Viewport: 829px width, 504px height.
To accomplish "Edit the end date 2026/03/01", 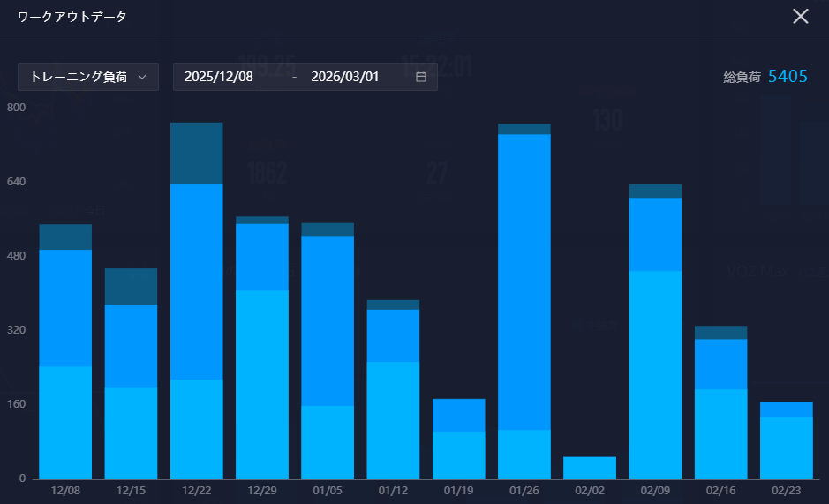I will point(345,77).
